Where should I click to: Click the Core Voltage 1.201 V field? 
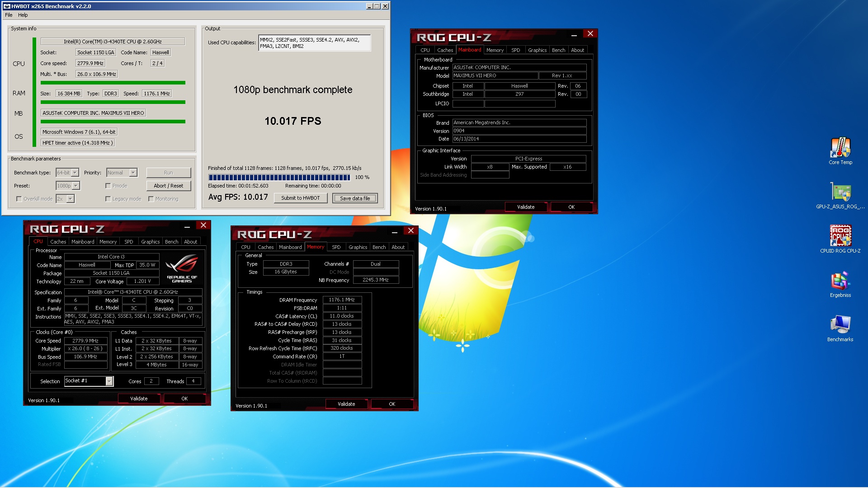142,281
